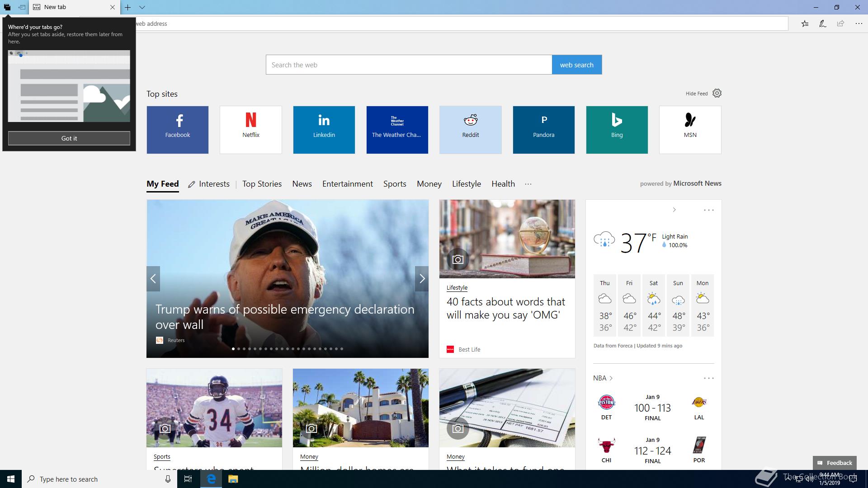Switch to the News tab

pos(302,184)
